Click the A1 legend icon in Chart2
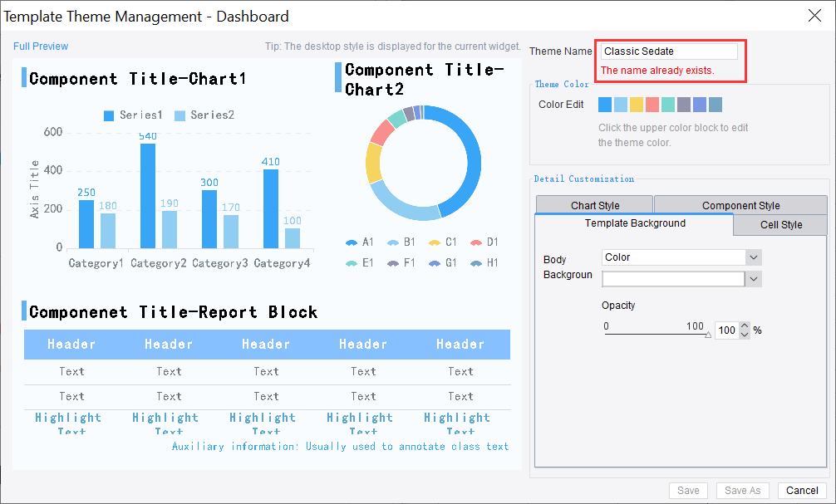The image size is (836, 504). pos(352,243)
